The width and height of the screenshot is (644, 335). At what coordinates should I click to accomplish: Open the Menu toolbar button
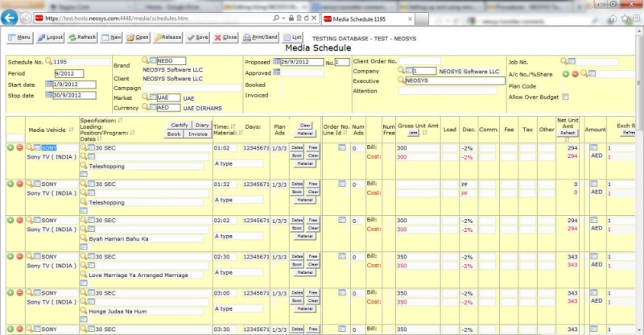pos(19,37)
